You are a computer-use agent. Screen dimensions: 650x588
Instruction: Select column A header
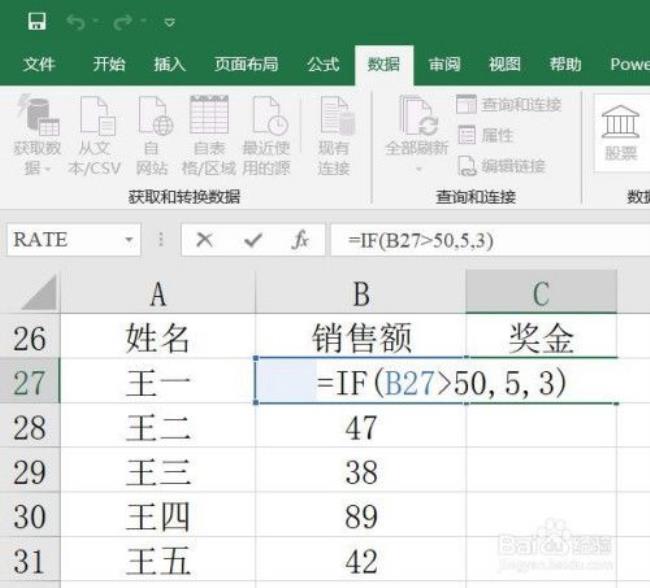click(158, 293)
